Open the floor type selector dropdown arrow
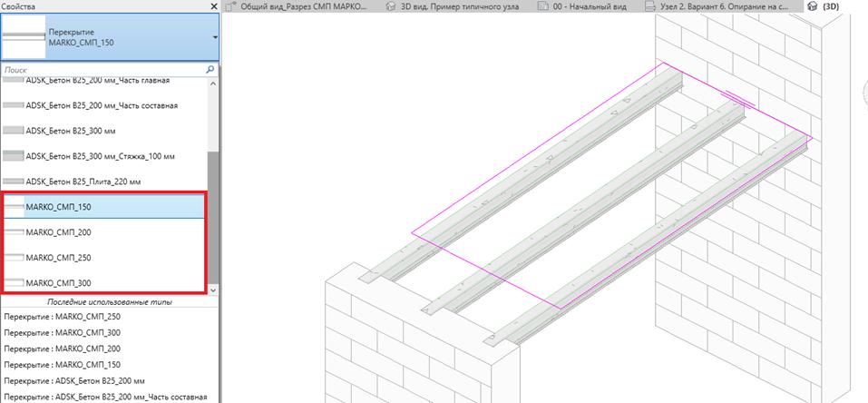The height and width of the screenshot is (403, 868). click(215, 37)
